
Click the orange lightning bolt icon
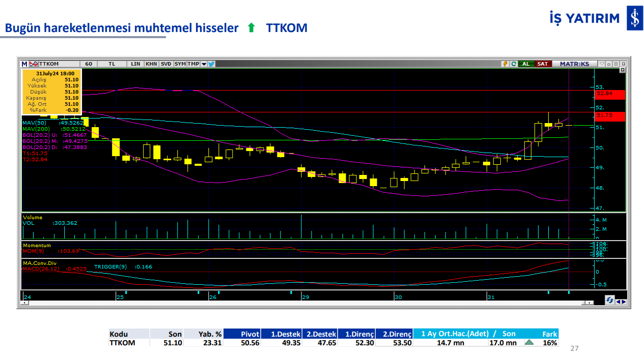[x=505, y=64]
